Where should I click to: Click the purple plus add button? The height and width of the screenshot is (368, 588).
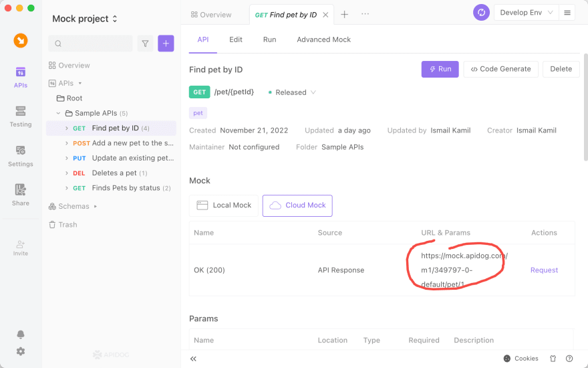pyautogui.click(x=166, y=43)
